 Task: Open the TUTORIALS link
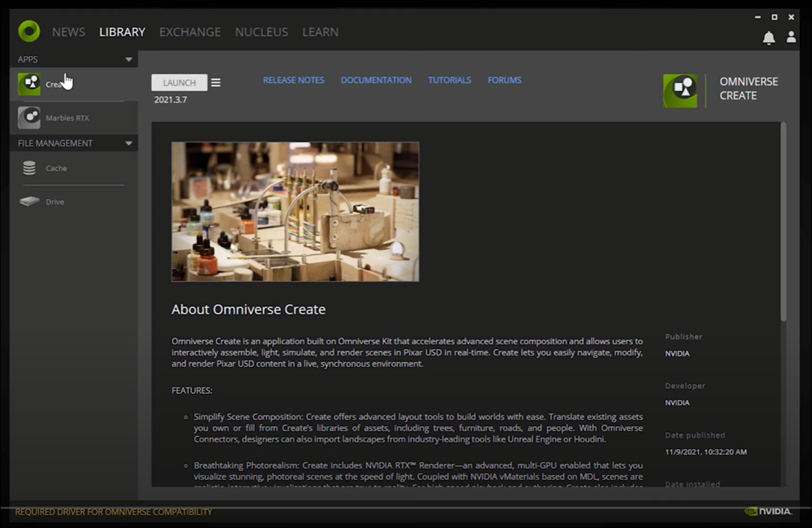coord(450,80)
